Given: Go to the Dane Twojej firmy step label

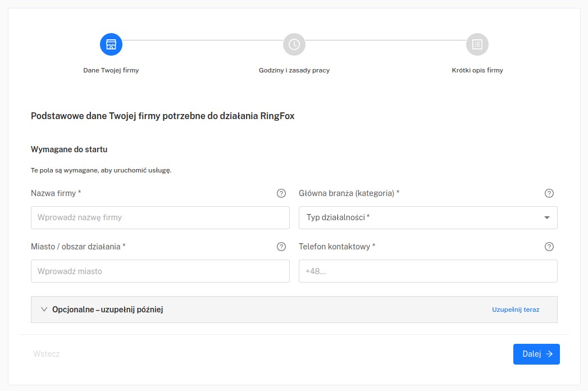Looking at the screenshot, I should [111, 70].
